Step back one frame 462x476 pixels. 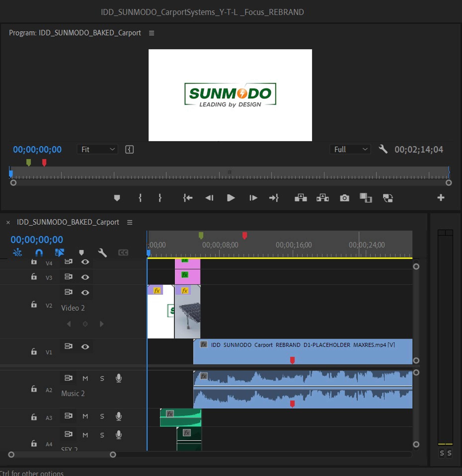[x=209, y=198]
